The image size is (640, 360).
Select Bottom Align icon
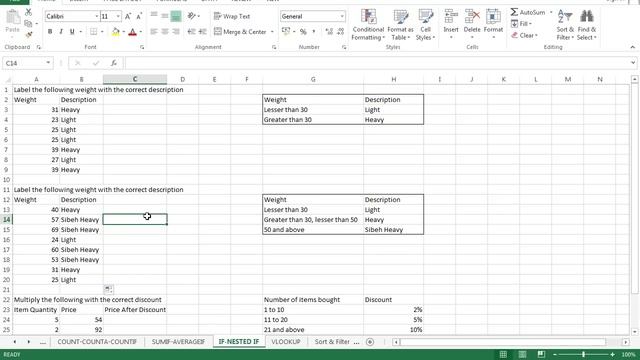click(x=176, y=16)
